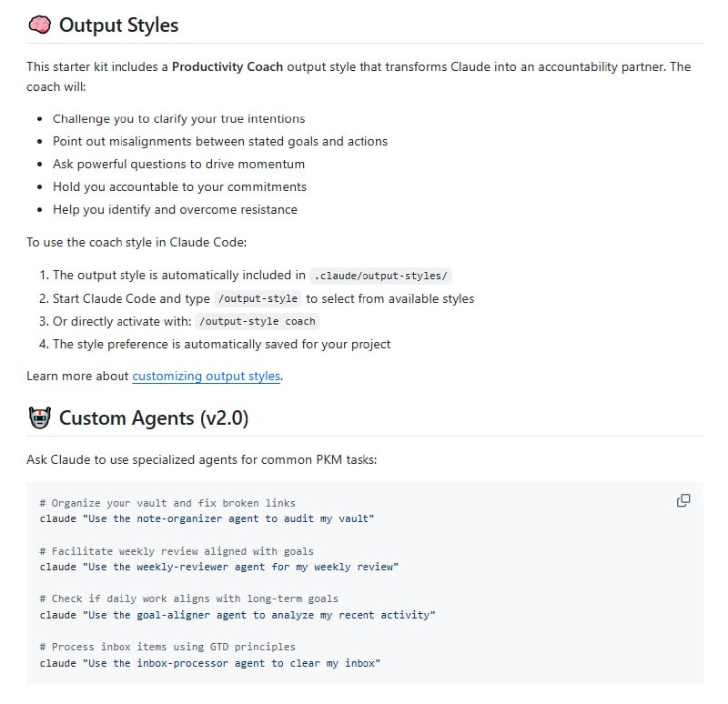Click the 'Organize your vault' code comment

point(167,503)
